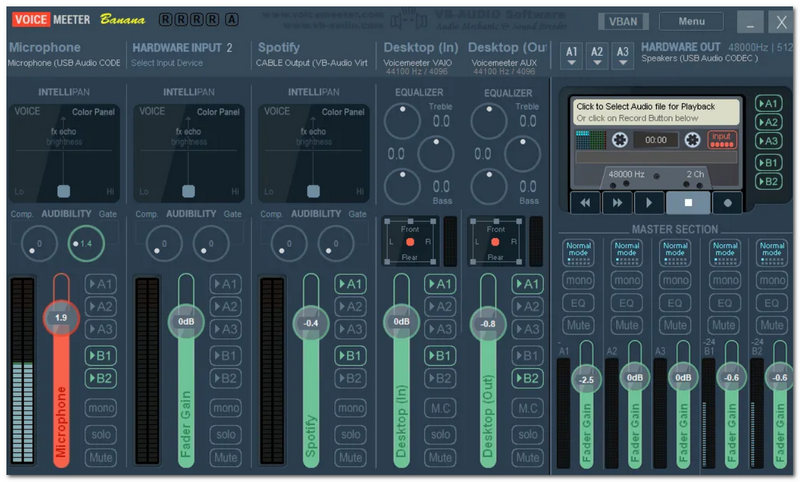
Task: Toggle recorder B2 bus button
Action: tap(768, 181)
